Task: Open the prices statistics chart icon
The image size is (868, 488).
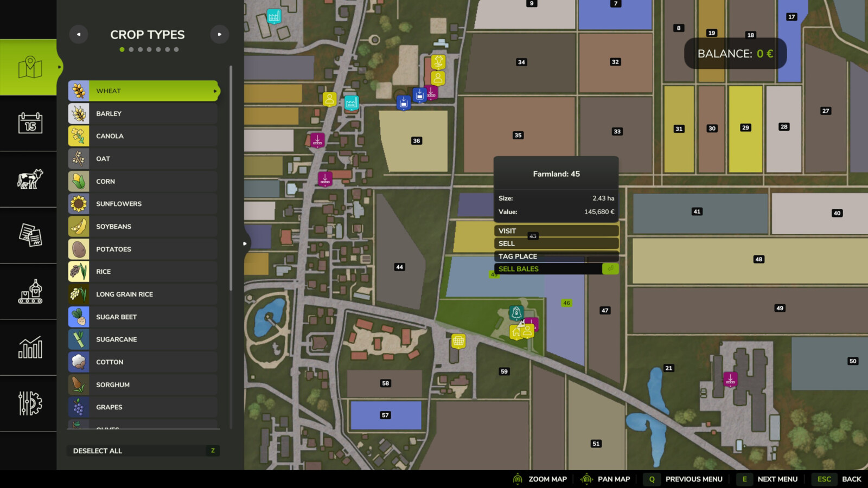Action: 30,348
